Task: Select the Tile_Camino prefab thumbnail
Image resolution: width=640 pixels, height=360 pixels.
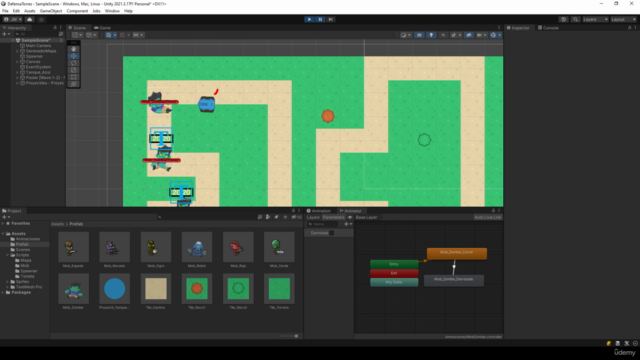Action: click(156, 289)
